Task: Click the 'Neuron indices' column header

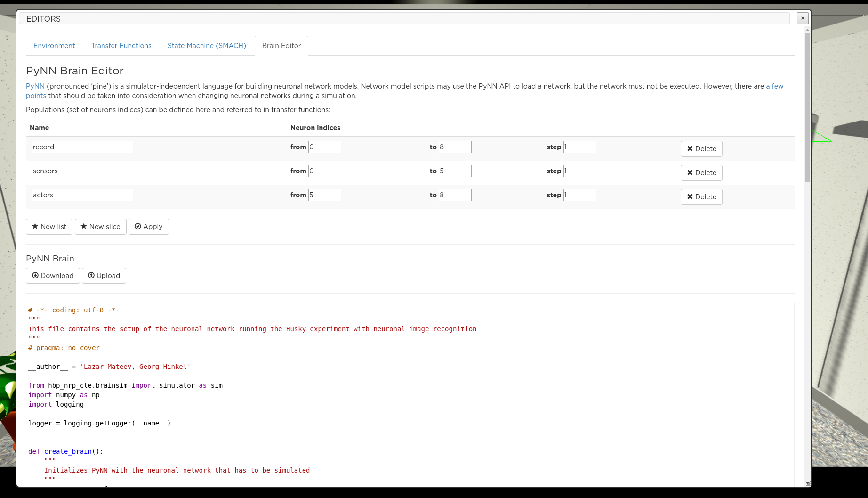Action: 315,128
